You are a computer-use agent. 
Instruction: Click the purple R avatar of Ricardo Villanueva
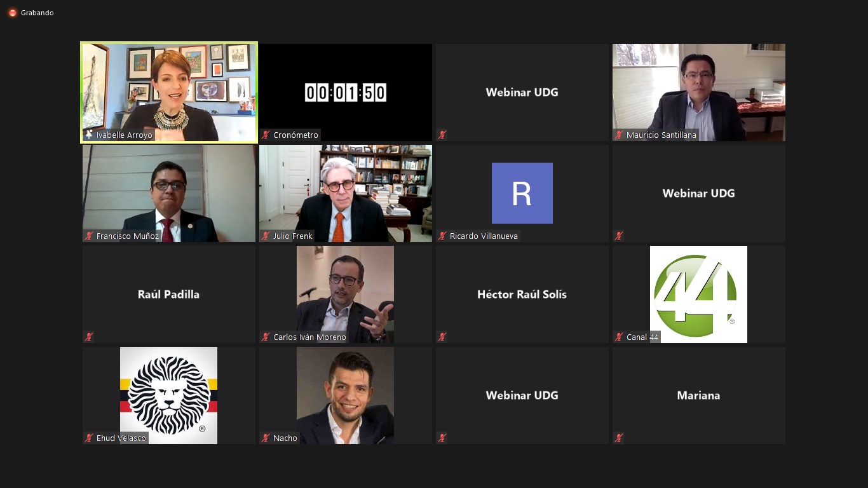point(522,193)
